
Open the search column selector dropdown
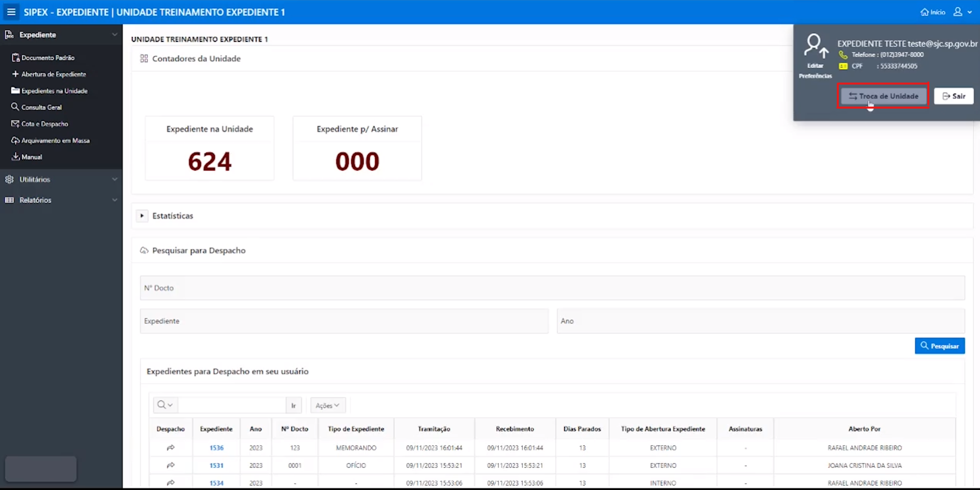[164, 405]
